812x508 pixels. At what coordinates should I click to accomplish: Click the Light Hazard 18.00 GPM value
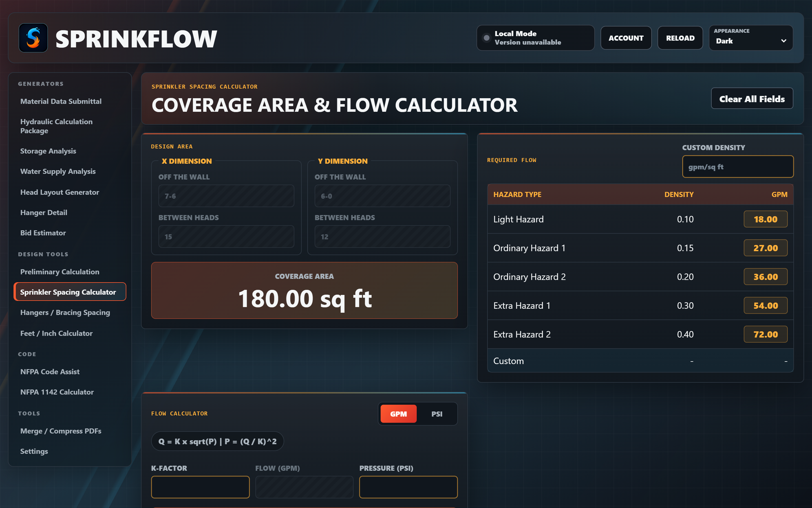(765, 219)
